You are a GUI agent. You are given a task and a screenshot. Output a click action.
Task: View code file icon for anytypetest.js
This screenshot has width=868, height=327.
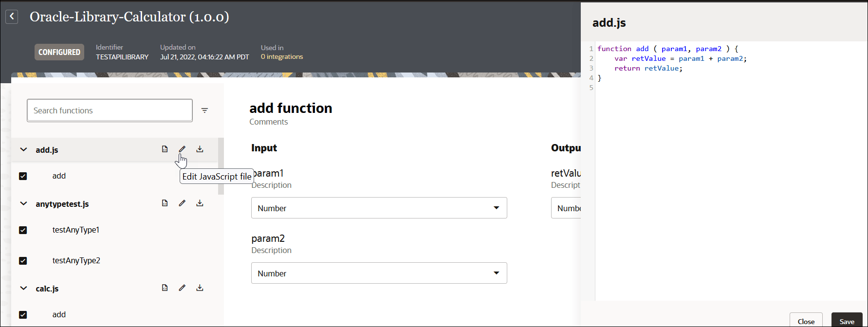click(x=165, y=203)
